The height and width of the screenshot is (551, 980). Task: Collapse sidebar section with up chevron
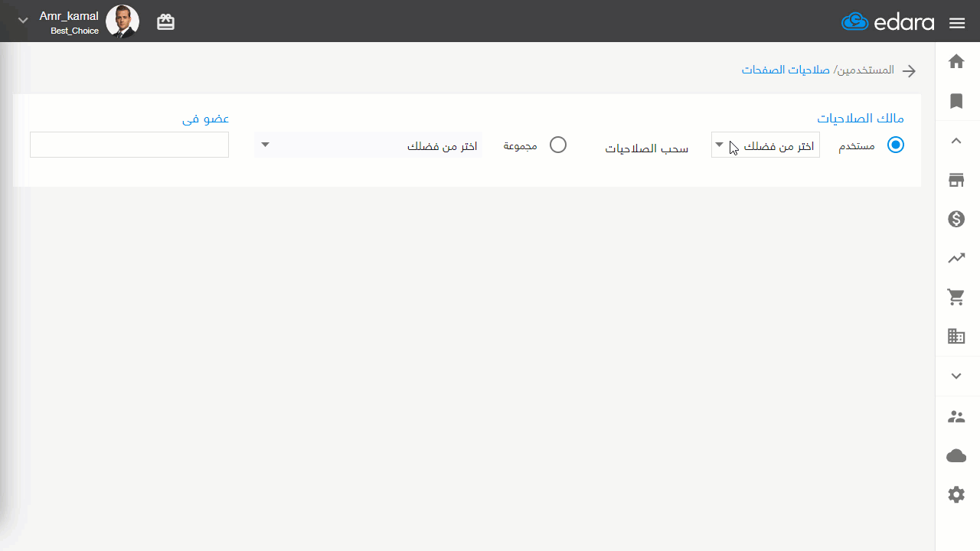(956, 141)
